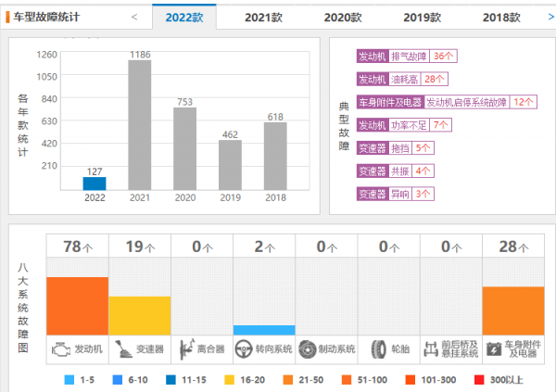Click the blue 2022 bar with 127
Screen dimensions: 556x392
point(95,183)
